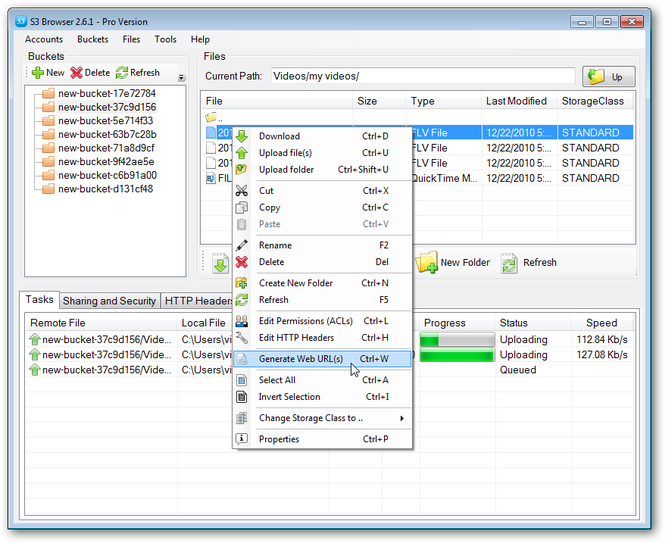Choose Generate Web URL(s) from the context menu
The height and width of the screenshot is (543, 665).
coord(300,359)
